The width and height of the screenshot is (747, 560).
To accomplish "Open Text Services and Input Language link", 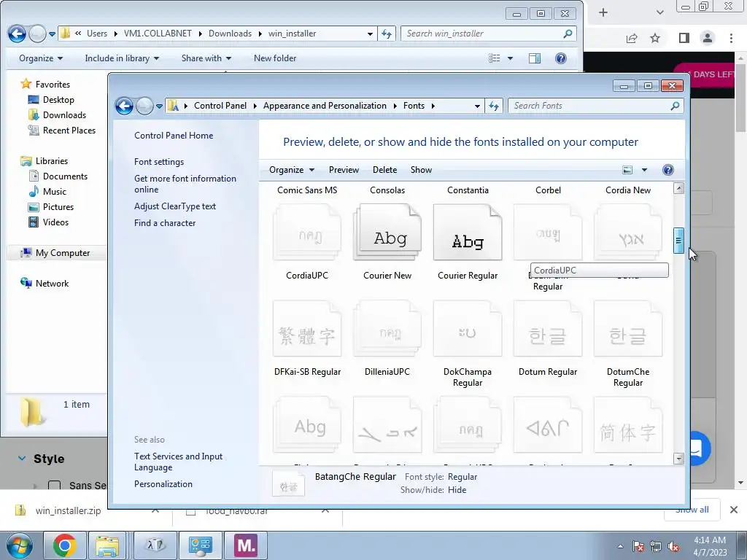I will (178, 462).
